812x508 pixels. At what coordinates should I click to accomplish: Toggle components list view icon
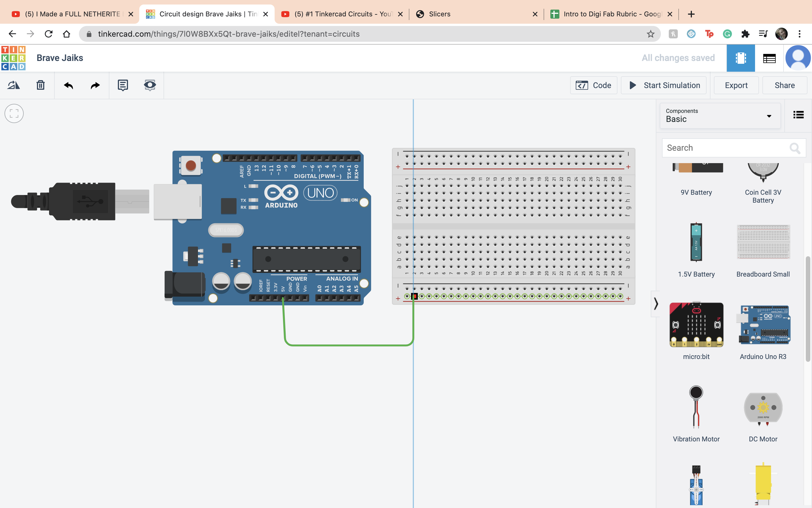(x=798, y=115)
